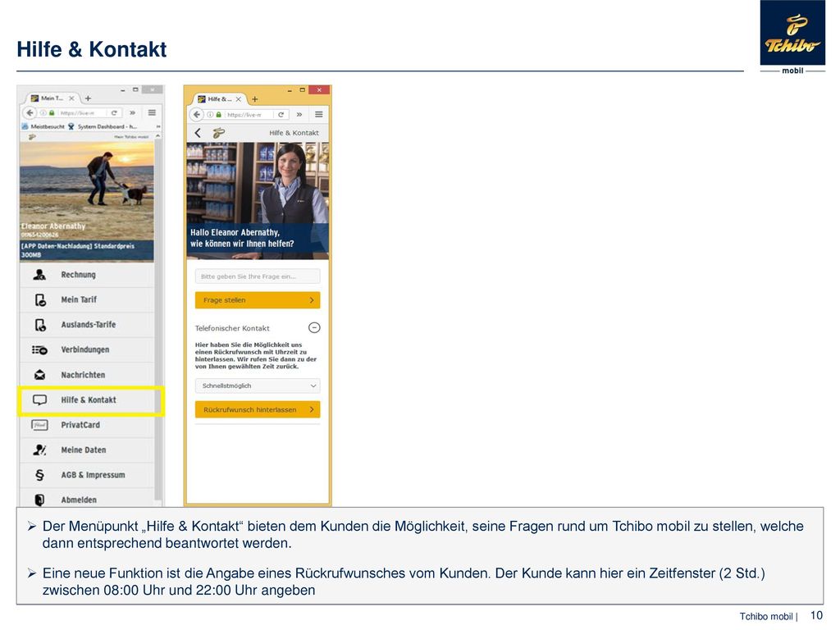Click the Hilfe & Kontakt speech bubble icon
840x630 pixels.
point(39,400)
